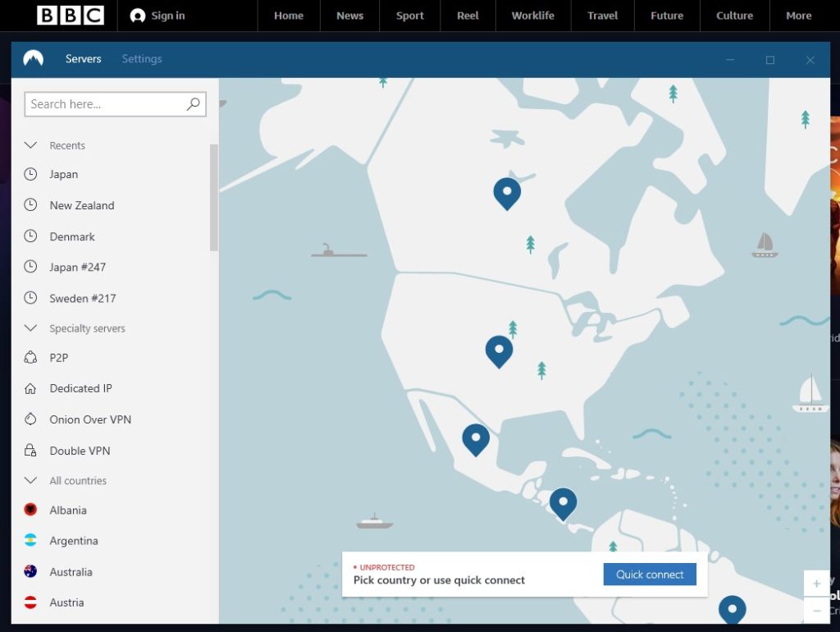
Task: Open BBC Future section
Action: [x=667, y=16]
